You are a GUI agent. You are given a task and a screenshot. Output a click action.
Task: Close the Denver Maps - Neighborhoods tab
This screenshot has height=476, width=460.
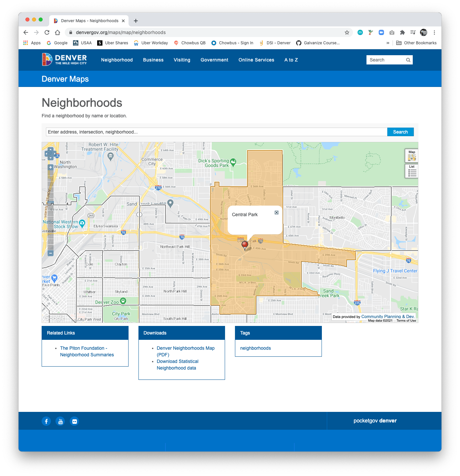coord(123,21)
